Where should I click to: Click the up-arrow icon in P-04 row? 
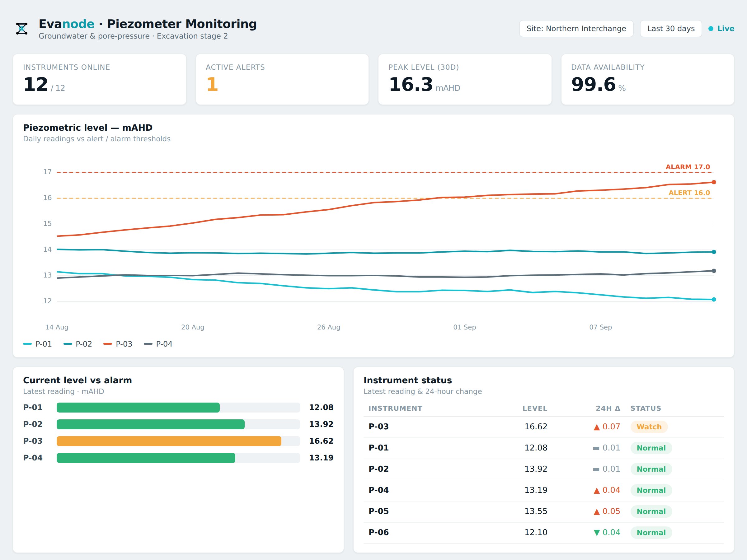[597, 490]
